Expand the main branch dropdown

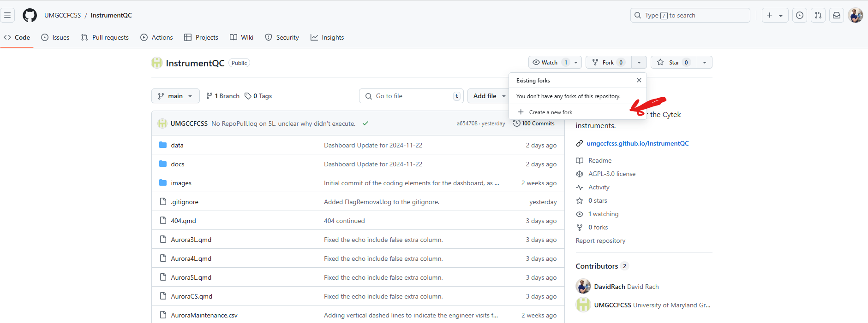point(175,96)
